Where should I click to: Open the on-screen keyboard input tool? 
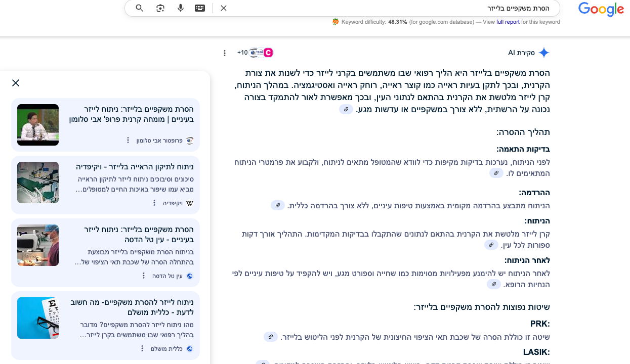200,8
